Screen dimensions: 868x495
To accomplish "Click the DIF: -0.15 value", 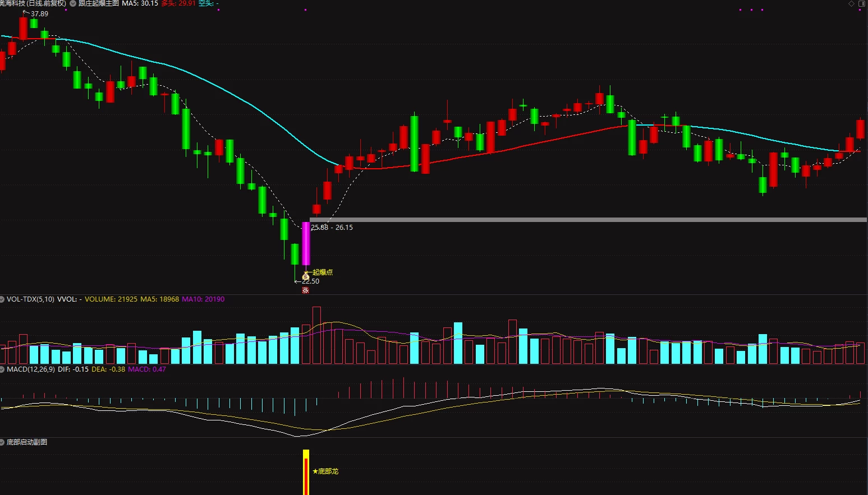I will click(73, 369).
